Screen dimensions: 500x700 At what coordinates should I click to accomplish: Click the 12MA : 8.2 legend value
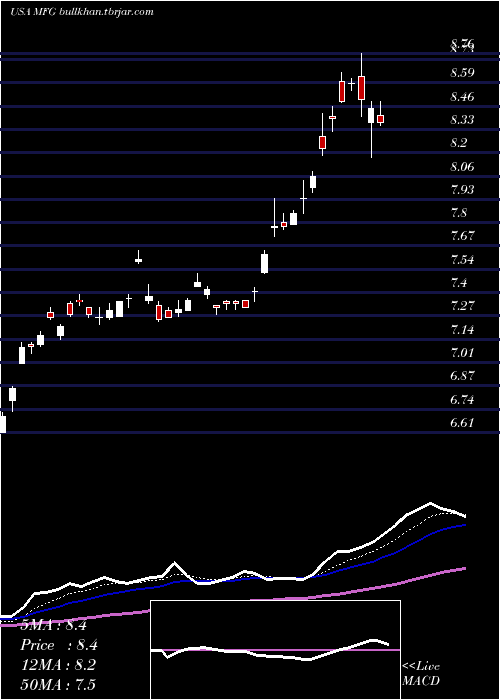point(58,665)
